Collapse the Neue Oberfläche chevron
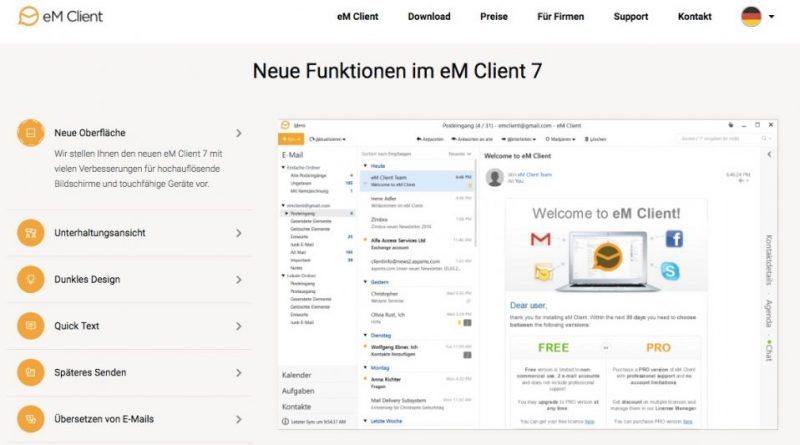This screenshot has height=445, width=800. 239,133
